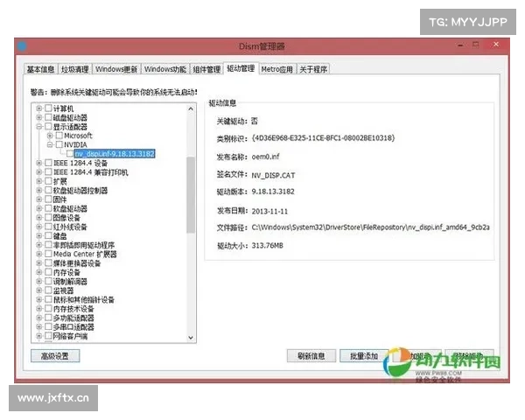Open the 组件管理 tab
Screen dimensions: 525x420
tap(206, 69)
